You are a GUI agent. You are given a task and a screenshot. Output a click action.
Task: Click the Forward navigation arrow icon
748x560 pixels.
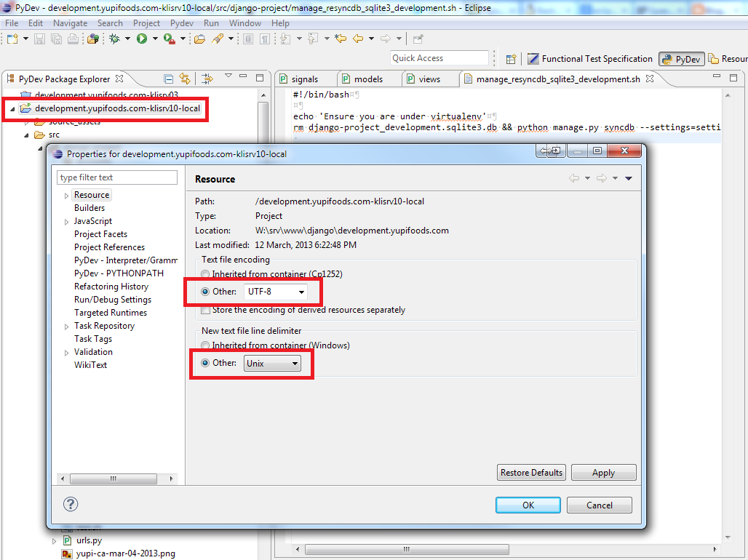(386, 39)
